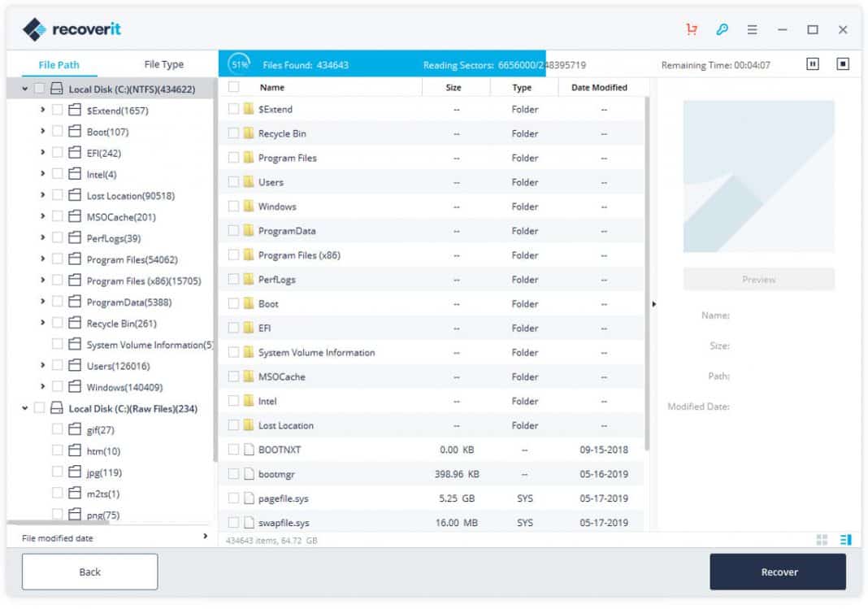Check the Users(126016) tree checkbox
The height and width of the screenshot is (609, 868).
coord(57,365)
